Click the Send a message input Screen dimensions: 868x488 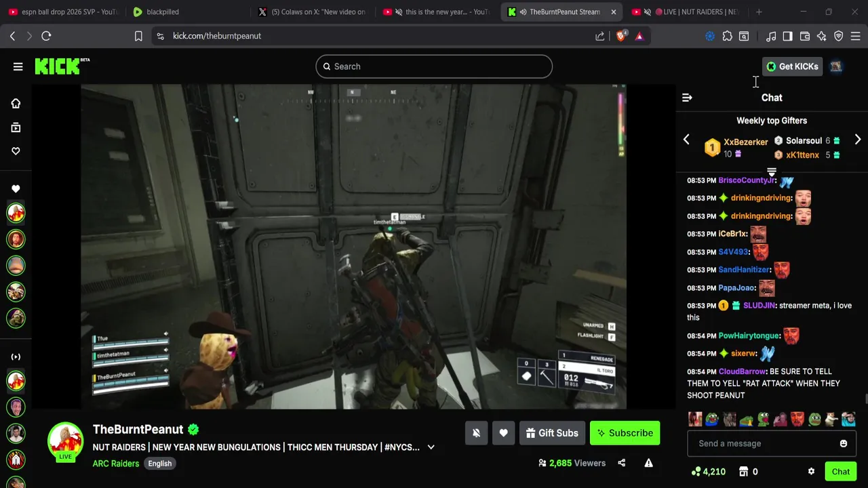(772, 443)
